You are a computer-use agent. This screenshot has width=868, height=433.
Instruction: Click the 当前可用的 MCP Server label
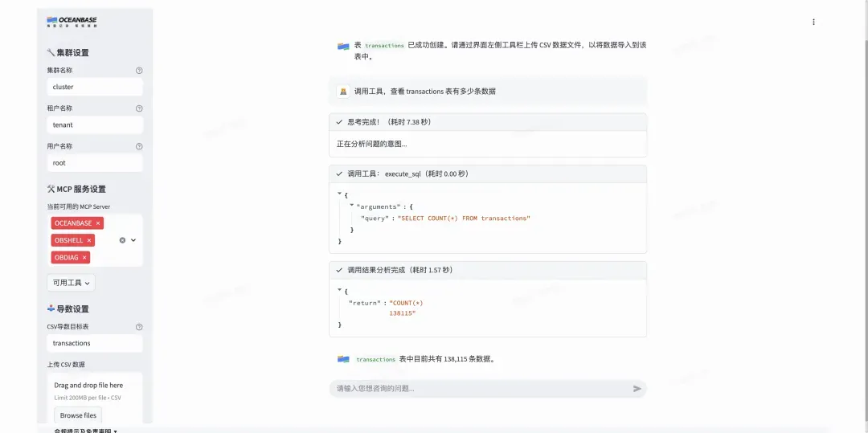(79, 206)
